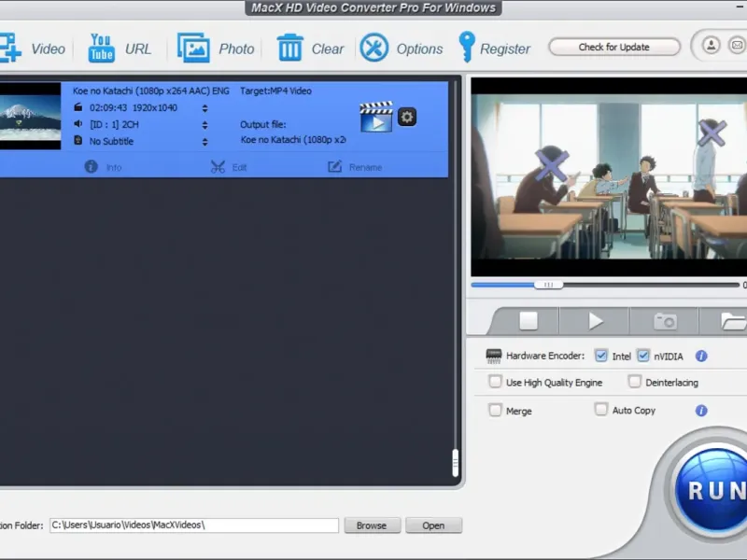
Task: Open the user account icon
Action: 712,45
